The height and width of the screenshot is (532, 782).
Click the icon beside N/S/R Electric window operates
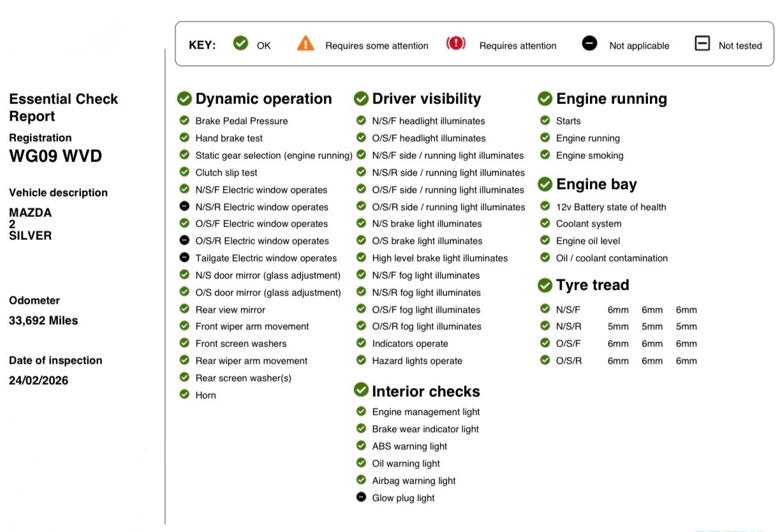click(x=184, y=206)
